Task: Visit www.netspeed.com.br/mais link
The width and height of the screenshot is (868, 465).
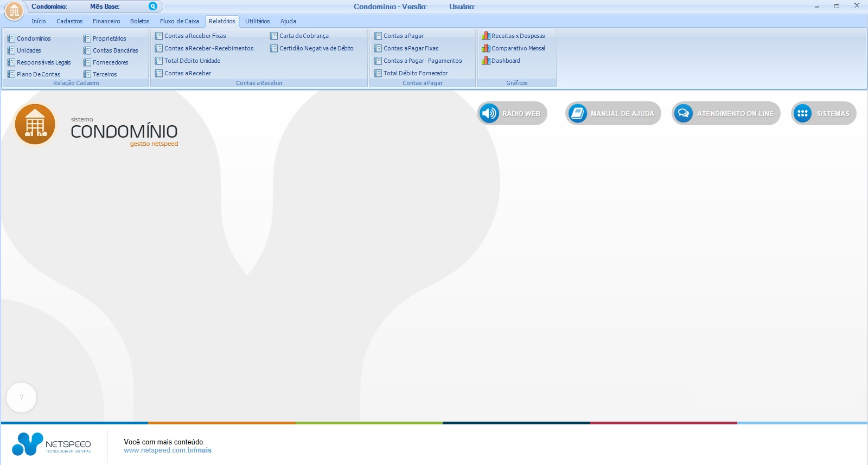Action: pyautogui.click(x=168, y=450)
